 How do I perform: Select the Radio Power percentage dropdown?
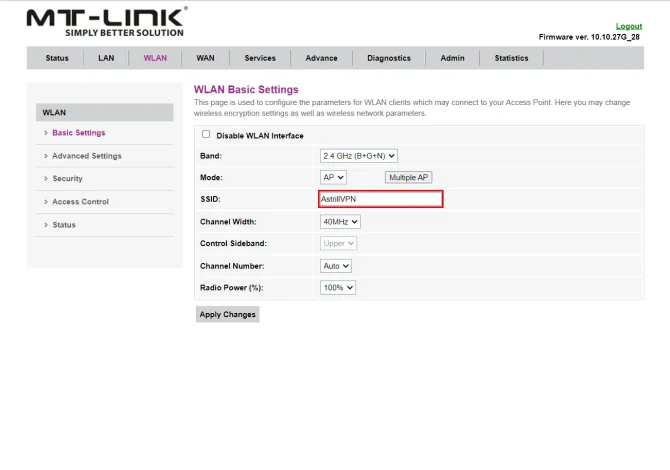[x=338, y=288]
